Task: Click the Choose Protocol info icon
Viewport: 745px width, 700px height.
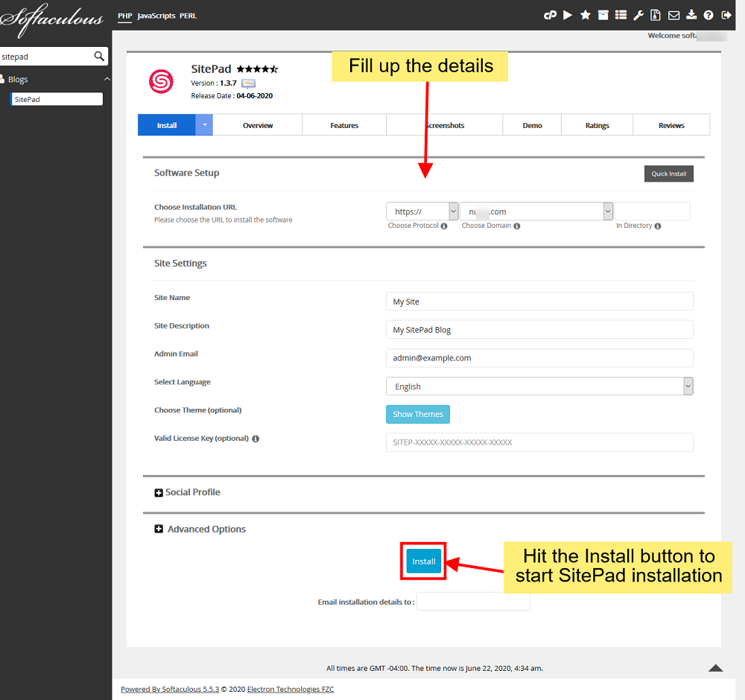Action: point(444,226)
